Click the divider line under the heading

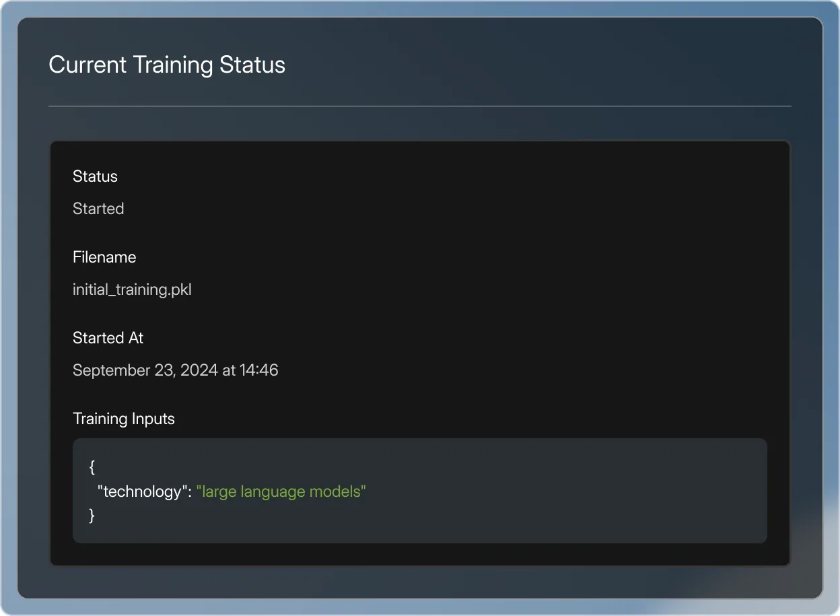tap(420, 106)
